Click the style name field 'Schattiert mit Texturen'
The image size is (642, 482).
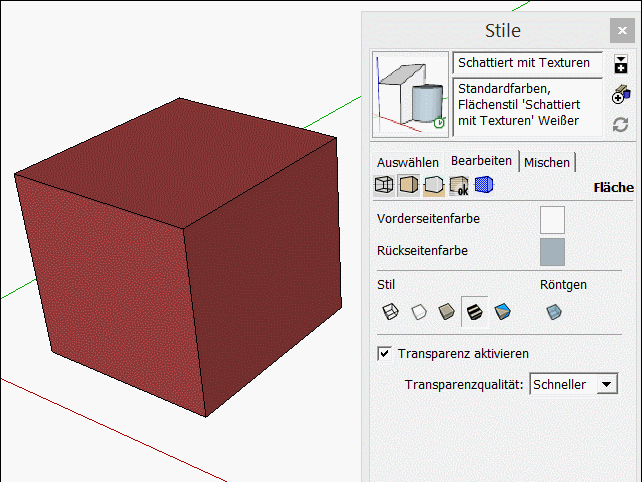pos(527,63)
